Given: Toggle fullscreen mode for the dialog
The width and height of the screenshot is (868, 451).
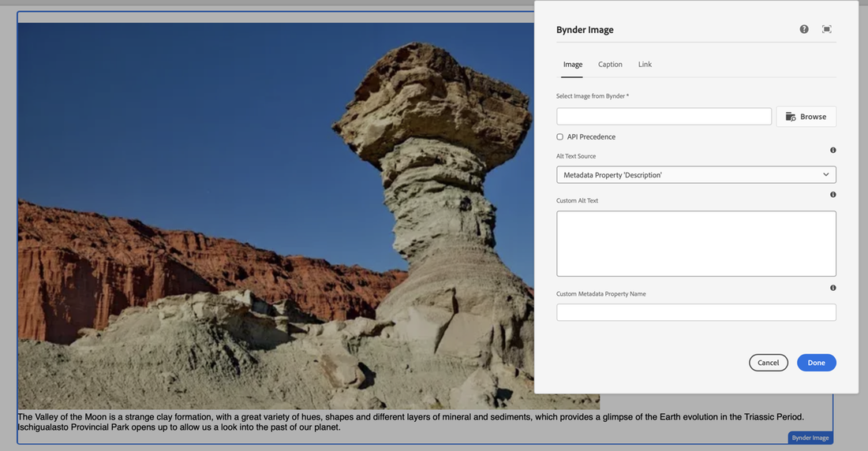Looking at the screenshot, I should coord(826,29).
